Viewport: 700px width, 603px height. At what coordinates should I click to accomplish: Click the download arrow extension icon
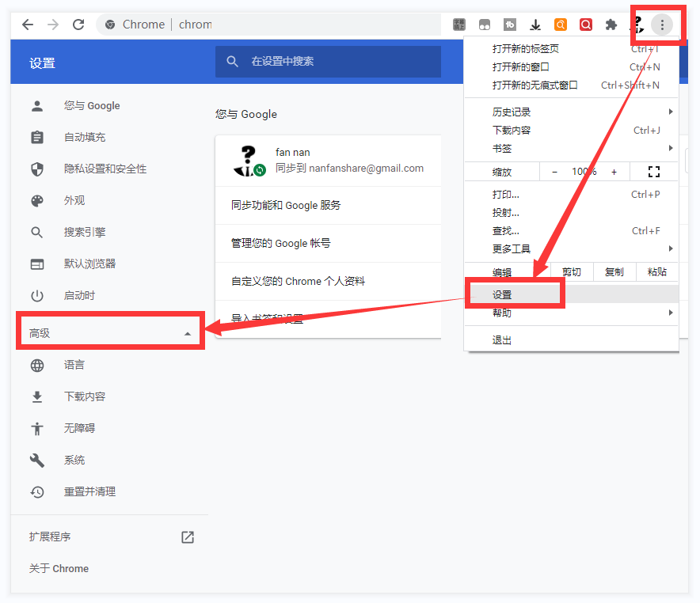tap(535, 25)
